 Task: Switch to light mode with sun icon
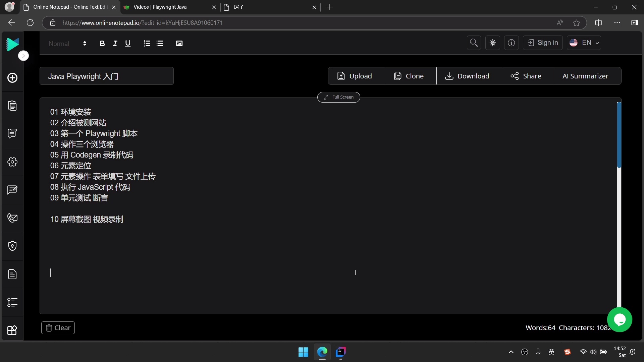(492, 43)
